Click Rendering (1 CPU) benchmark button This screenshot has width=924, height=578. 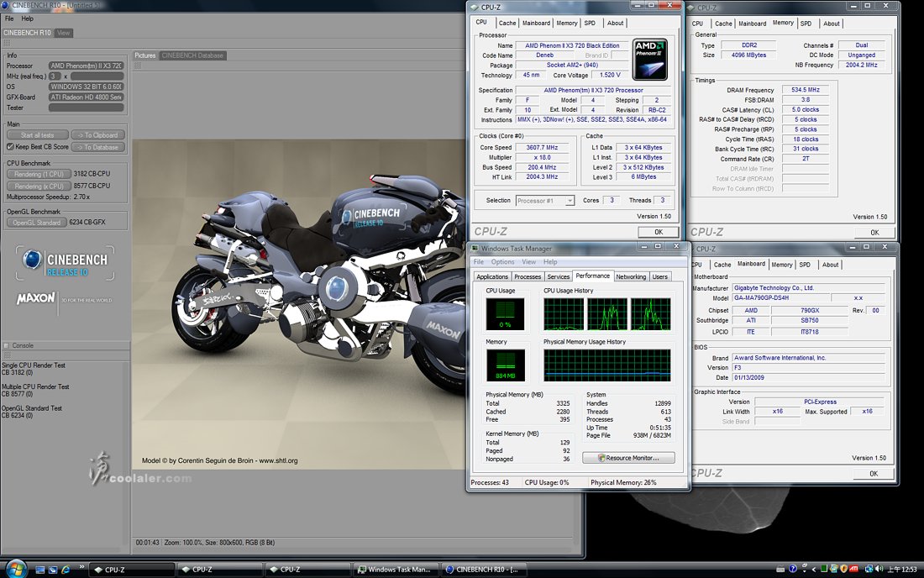point(39,174)
